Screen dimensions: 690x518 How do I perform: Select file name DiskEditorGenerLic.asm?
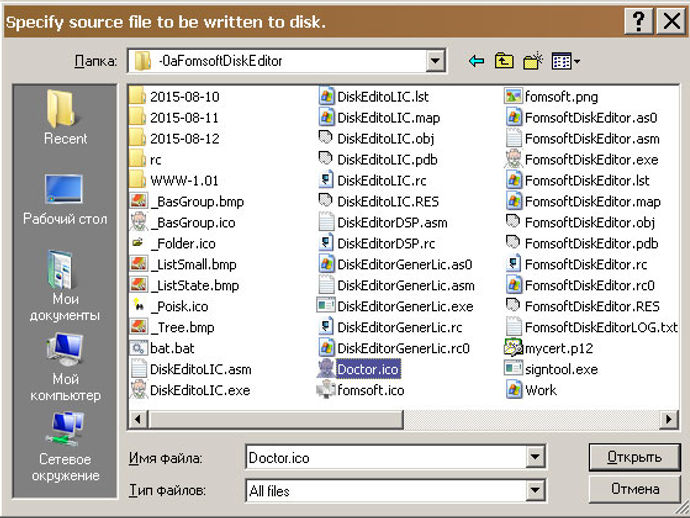click(x=406, y=286)
